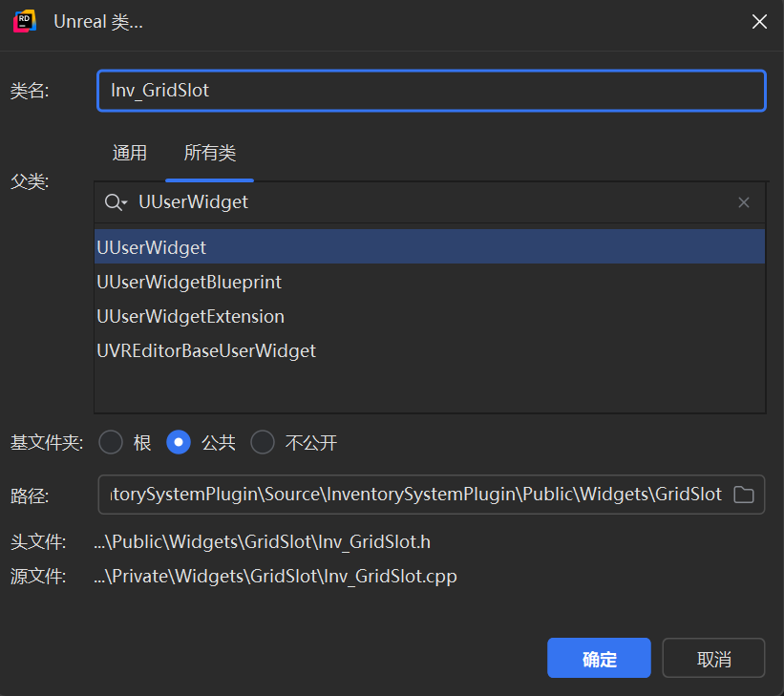Image resolution: width=784 pixels, height=696 pixels.
Task: Select the 公共 base folder radio button
Action: (179, 442)
